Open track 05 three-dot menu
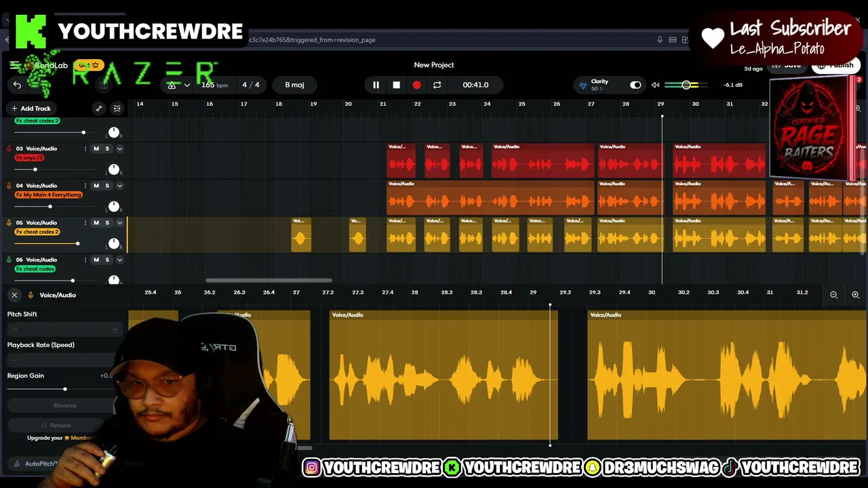 coord(85,223)
